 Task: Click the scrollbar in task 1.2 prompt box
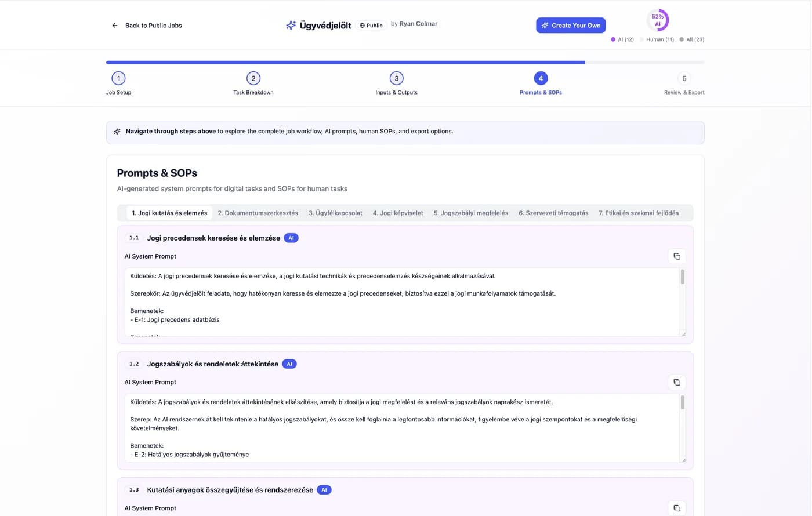(x=683, y=403)
